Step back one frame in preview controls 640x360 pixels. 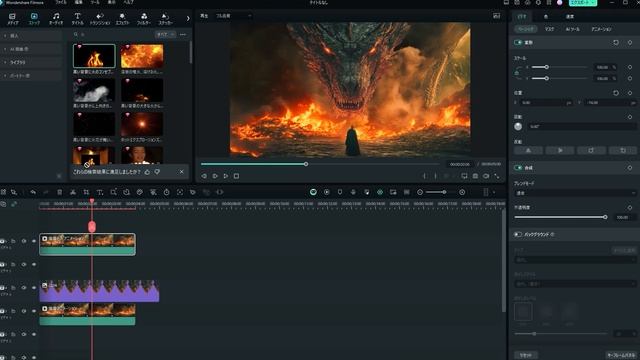point(204,176)
